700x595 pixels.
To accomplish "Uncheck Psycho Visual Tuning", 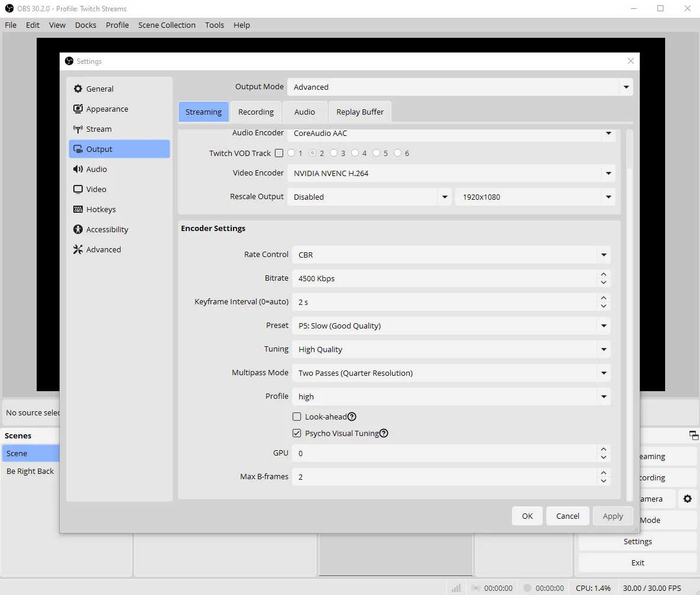I will pyautogui.click(x=297, y=433).
